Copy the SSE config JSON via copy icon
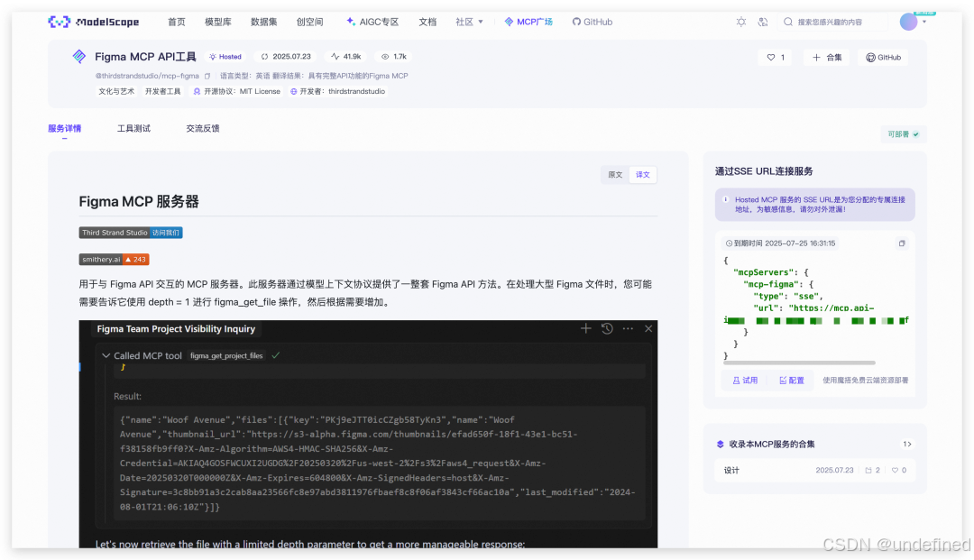Image resolution: width=974 pixels, height=560 pixels. [x=902, y=243]
